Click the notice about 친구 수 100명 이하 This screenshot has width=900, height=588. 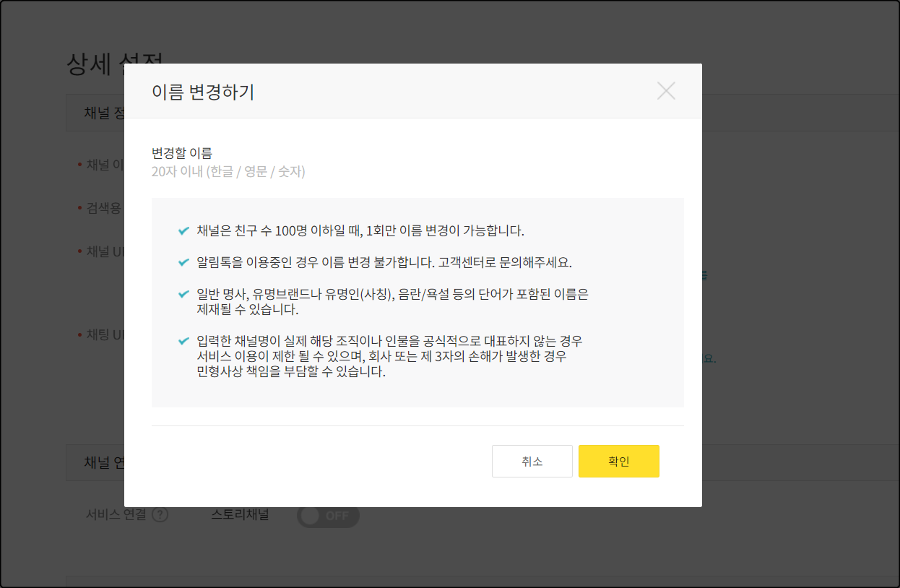[x=360, y=231]
